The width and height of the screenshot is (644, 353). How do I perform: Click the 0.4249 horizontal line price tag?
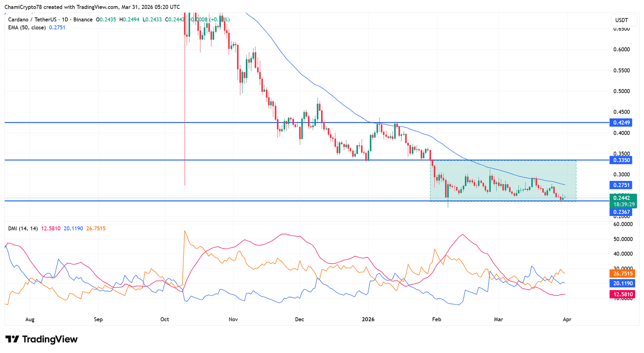tap(621, 123)
